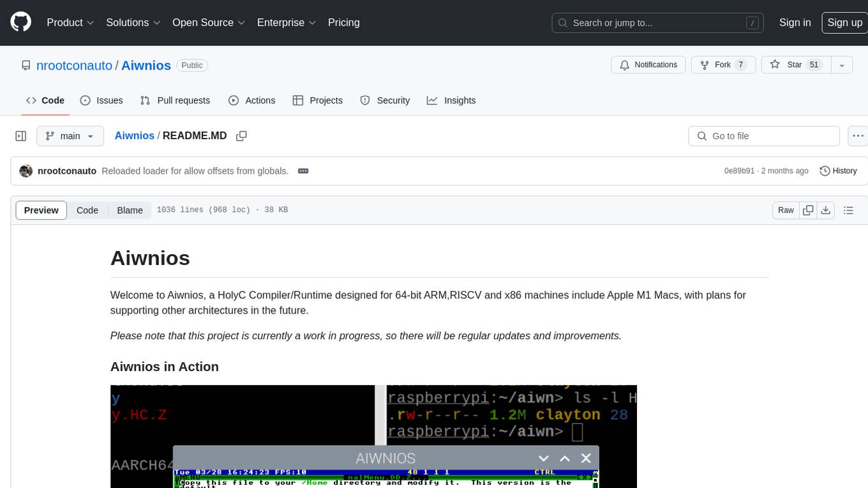Select the Code view toggle
The height and width of the screenshot is (488, 868).
point(87,210)
